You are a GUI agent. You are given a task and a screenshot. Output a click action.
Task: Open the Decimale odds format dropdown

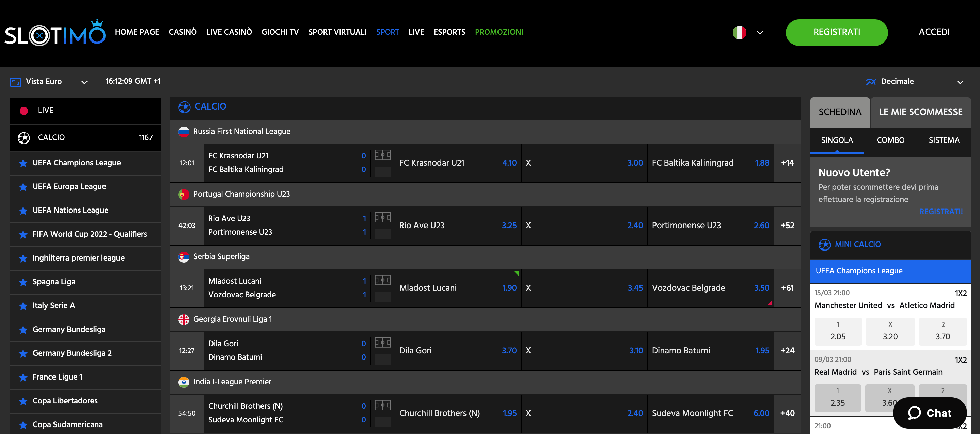(960, 82)
